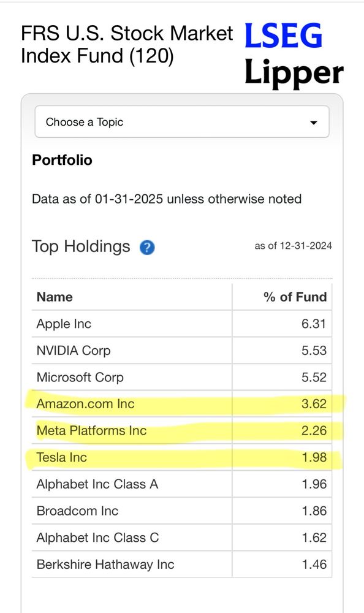Screen dimensions: 364x613
Task: Click the Name column header
Action: pyautogui.click(x=55, y=297)
